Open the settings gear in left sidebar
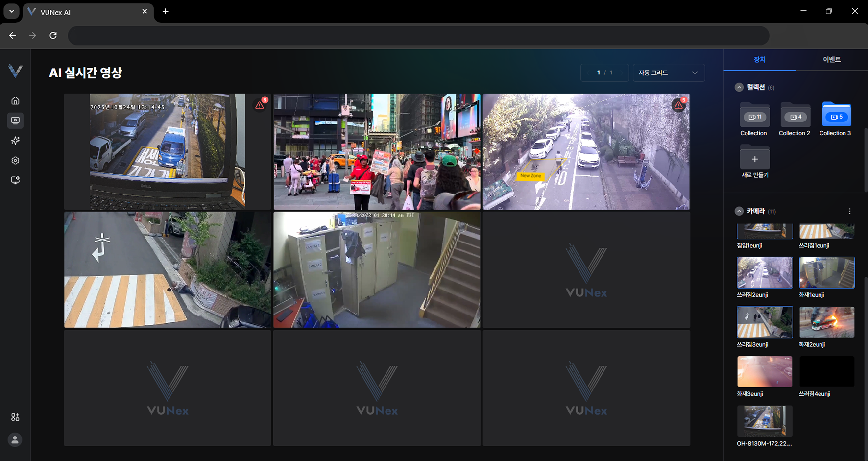Screen dimensions: 868x461 pyautogui.click(x=15, y=161)
